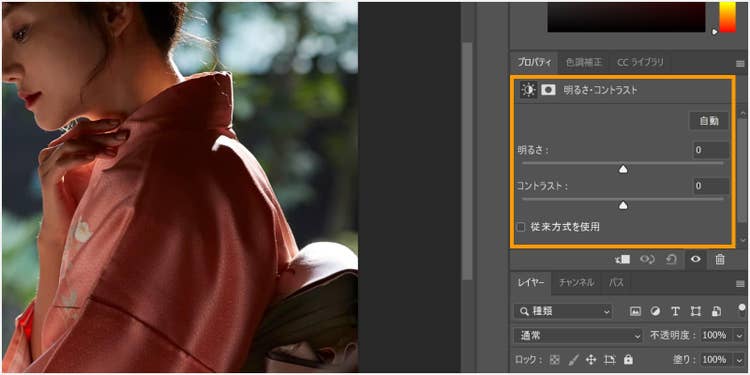Click the コントラスト value input field
The height and width of the screenshot is (375, 750).
(x=711, y=186)
